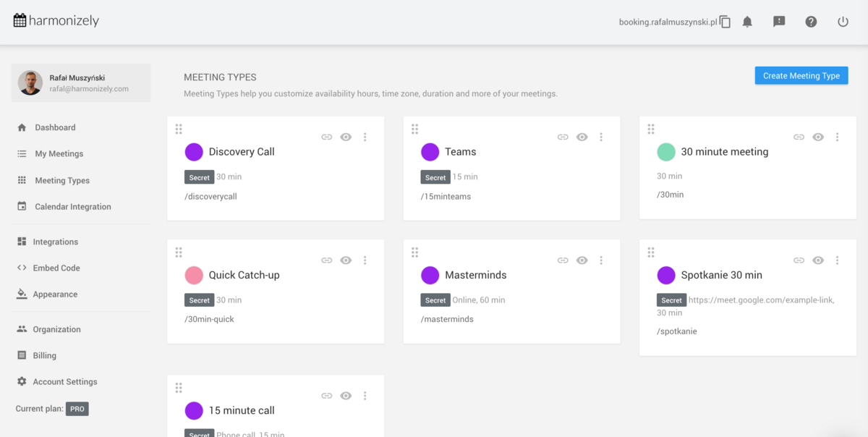Expand options menu for 15 minute call
The height and width of the screenshot is (437, 868).
pyautogui.click(x=365, y=396)
